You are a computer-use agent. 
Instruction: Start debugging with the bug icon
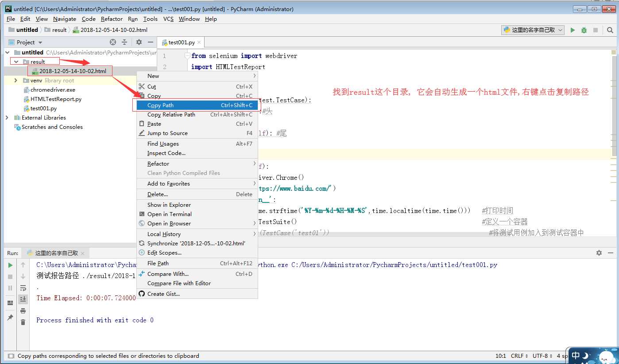(x=584, y=30)
